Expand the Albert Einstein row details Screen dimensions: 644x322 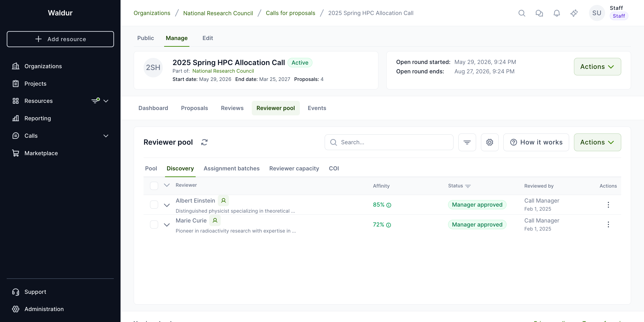[x=167, y=205]
